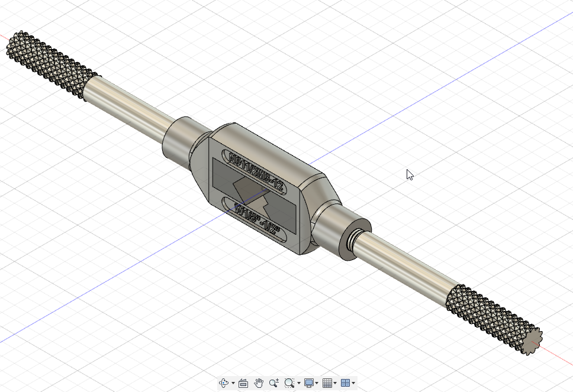Click the Viewports layout icon
573x392 pixels.
tap(345, 383)
